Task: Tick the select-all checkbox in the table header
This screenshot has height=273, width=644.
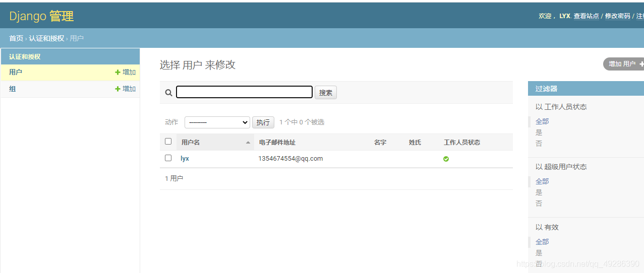Action: (168, 142)
